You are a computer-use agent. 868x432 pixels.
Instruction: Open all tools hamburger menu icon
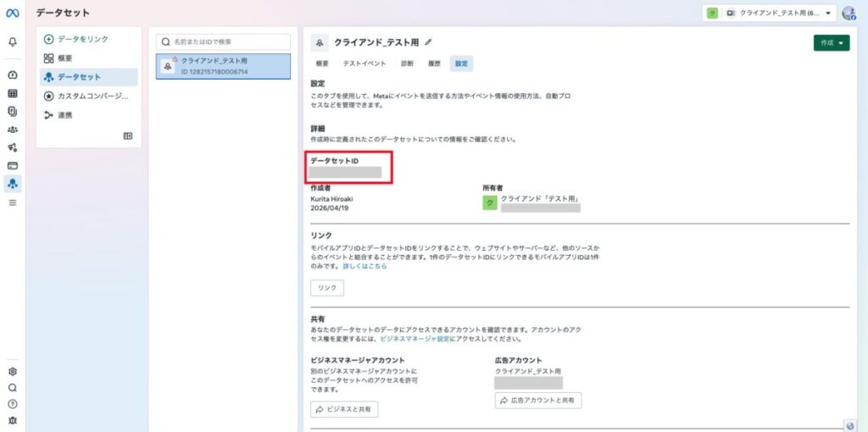[x=13, y=202]
